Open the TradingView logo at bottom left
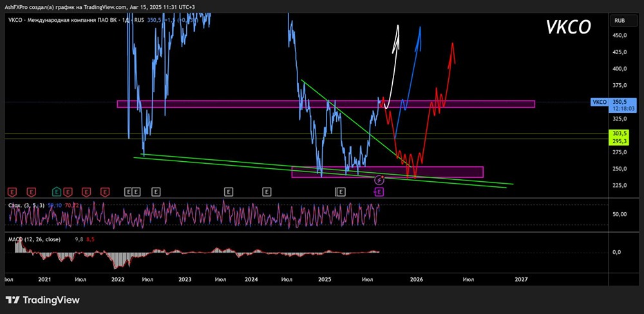The width and height of the screenshot is (644, 314). [43, 300]
